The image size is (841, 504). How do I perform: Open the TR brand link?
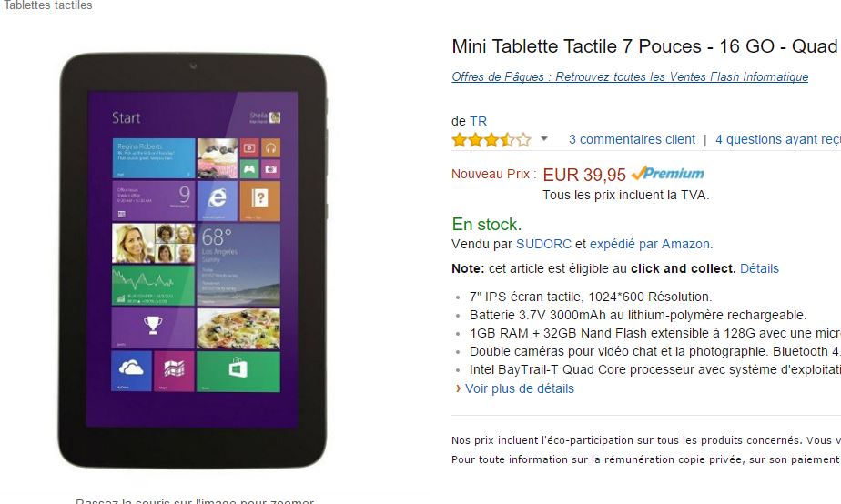(x=478, y=121)
